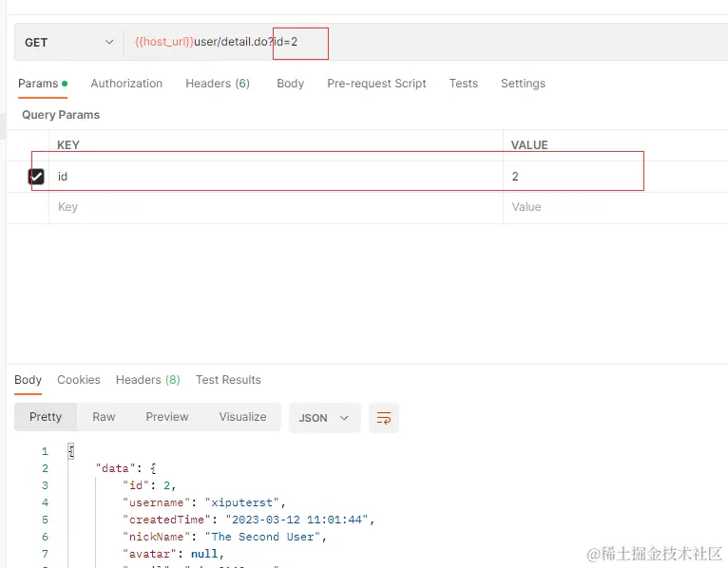Toggle the word wrap icon in response
Screen dimensions: 728x568
pos(384,418)
